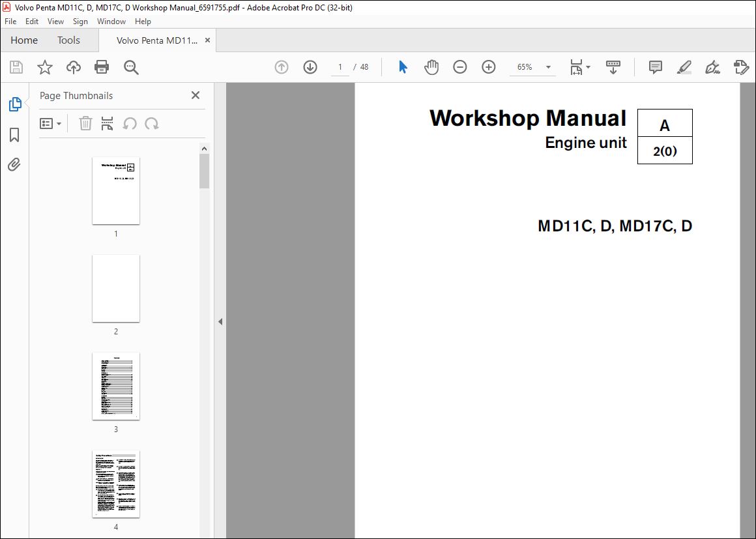Rotate pages clockwise icon

pyautogui.click(x=152, y=124)
